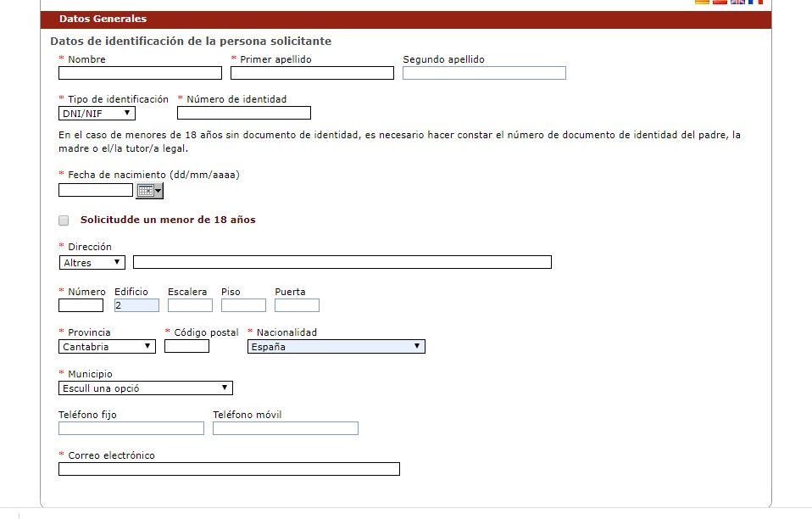
Task: Tick 'Solicitud de un menor de 18 años' checkbox
Action: pyautogui.click(x=64, y=220)
